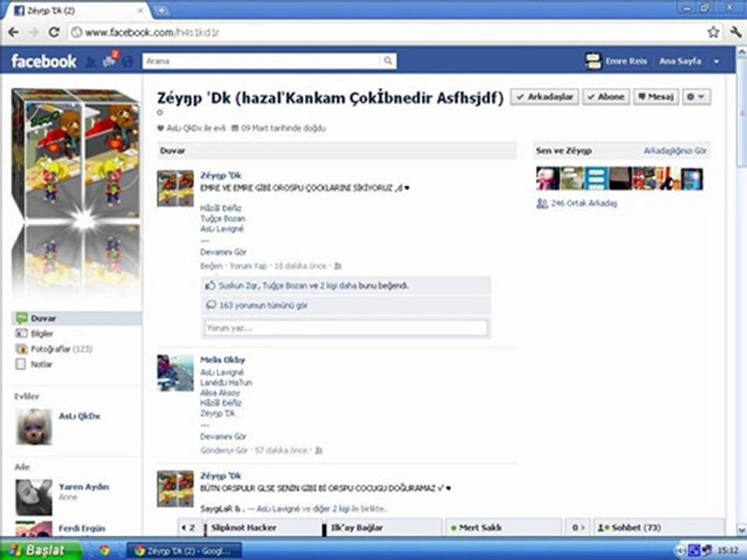
Task: Open Alisa Aksoy tagged name
Action: 220,393
